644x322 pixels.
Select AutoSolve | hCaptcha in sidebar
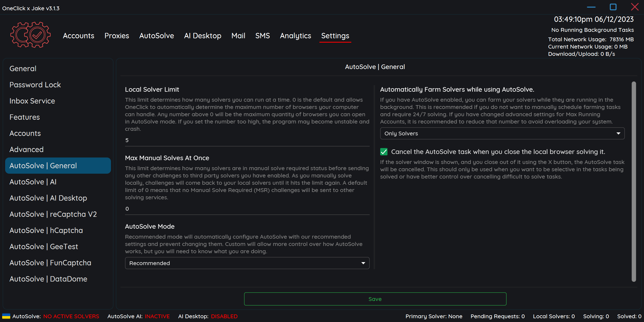coord(46,231)
